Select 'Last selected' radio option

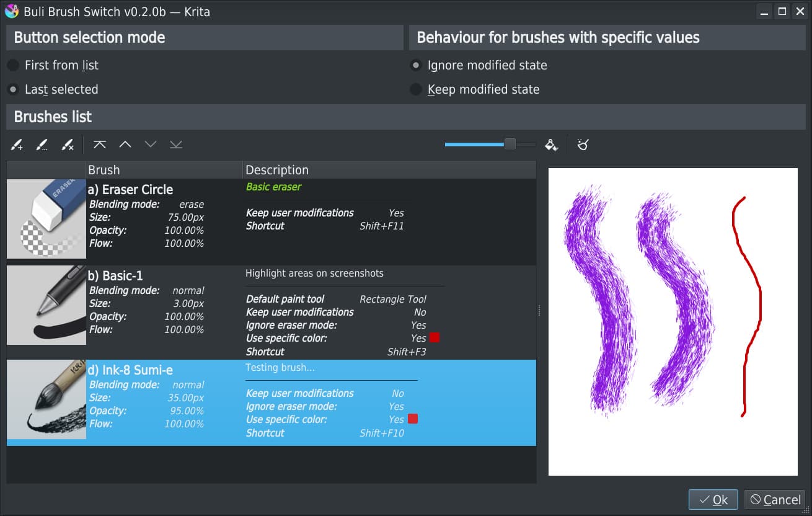click(54, 89)
